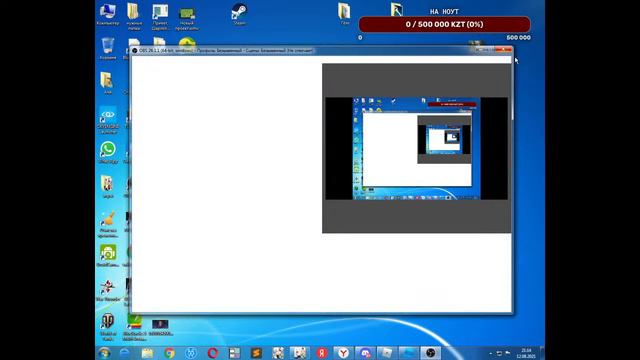Open the folder icon next to Computer
Viewport: 640px width, 360px height.
coord(133,16)
